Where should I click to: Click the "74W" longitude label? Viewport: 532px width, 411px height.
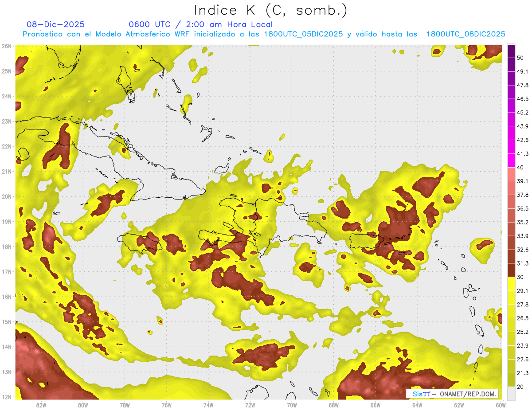(208, 405)
